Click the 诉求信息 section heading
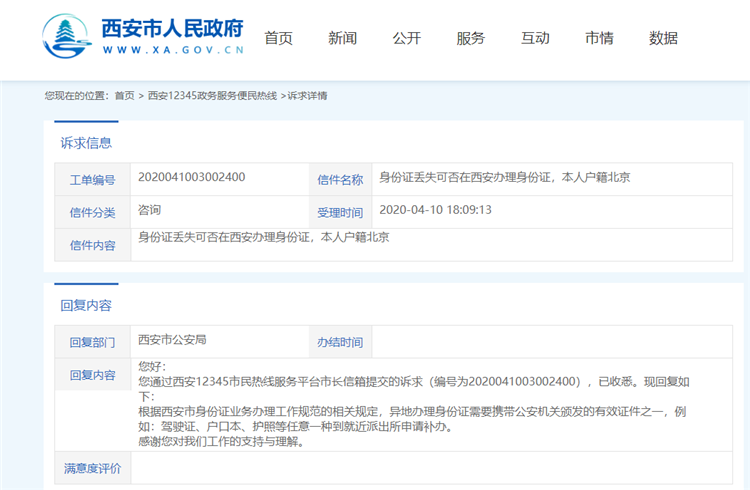The image size is (750, 490). point(86,143)
